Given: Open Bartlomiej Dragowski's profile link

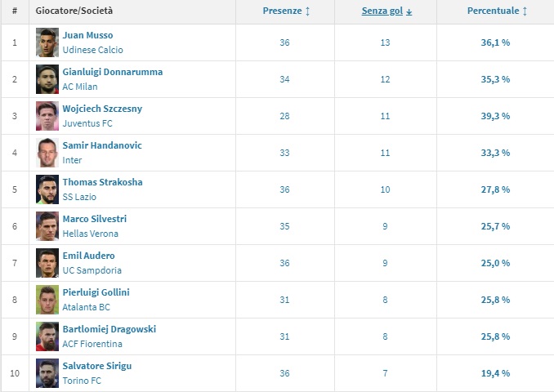Looking at the screenshot, I should [109, 329].
